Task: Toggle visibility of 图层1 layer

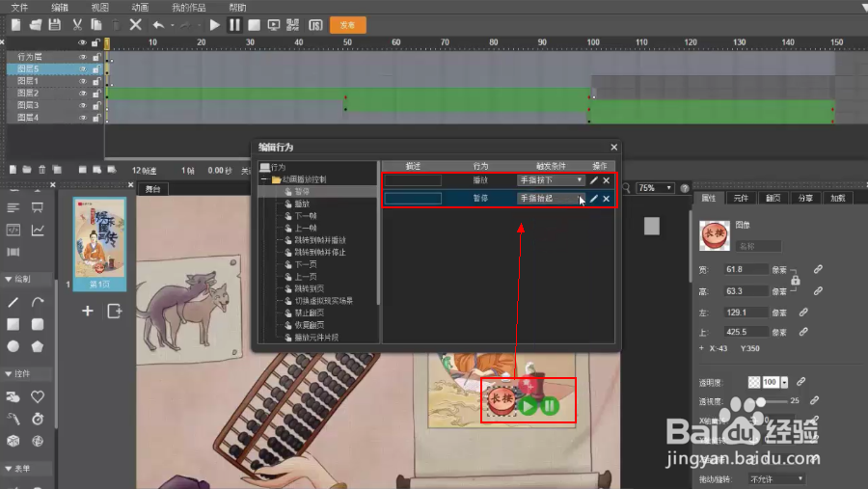Action: (83, 81)
